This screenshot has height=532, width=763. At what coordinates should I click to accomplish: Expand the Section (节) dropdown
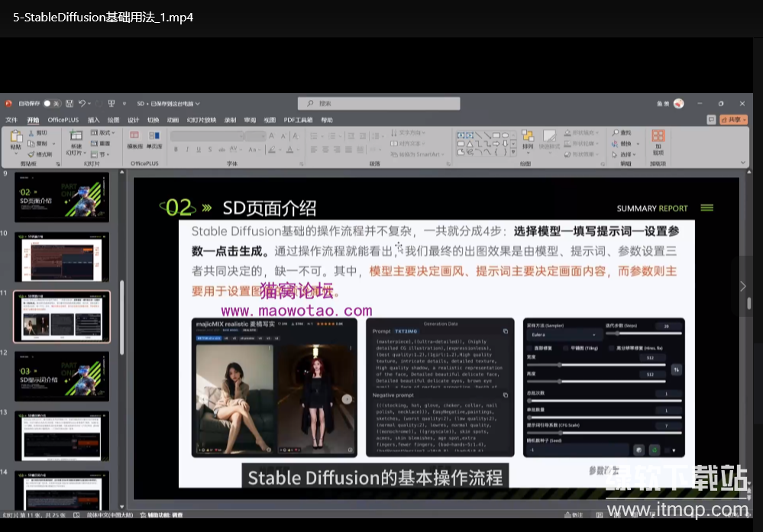tap(100, 154)
